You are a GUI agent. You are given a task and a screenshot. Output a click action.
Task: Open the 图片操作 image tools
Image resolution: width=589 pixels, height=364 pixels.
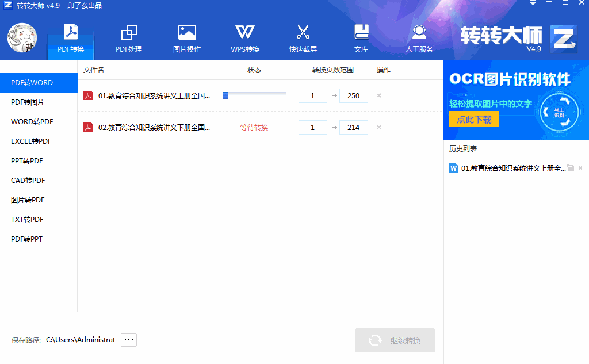click(x=187, y=39)
